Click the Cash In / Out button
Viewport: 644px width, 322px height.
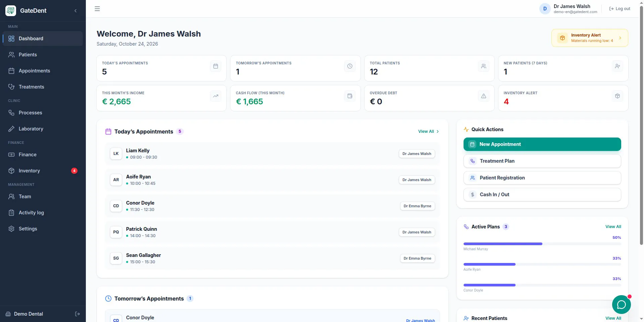542,195
